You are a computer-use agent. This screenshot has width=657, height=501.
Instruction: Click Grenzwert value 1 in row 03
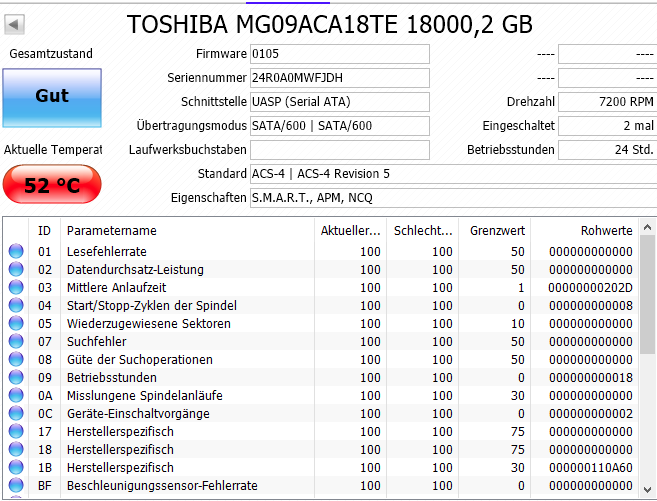pyautogui.click(x=521, y=287)
